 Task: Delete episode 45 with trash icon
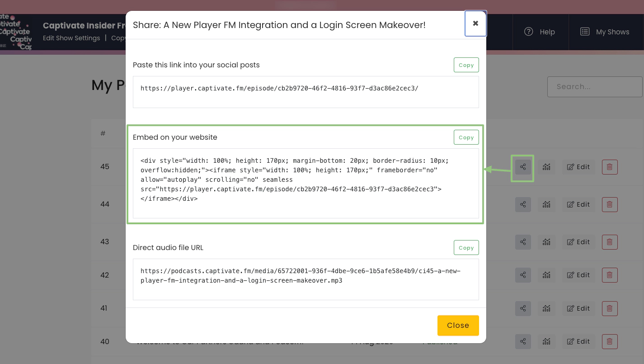pyautogui.click(x=609, y=167)
